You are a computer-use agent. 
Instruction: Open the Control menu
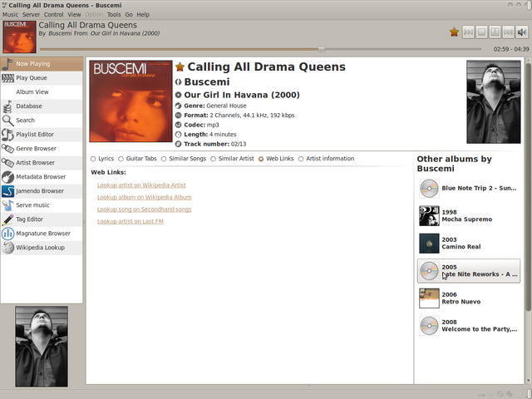(53, 15)
